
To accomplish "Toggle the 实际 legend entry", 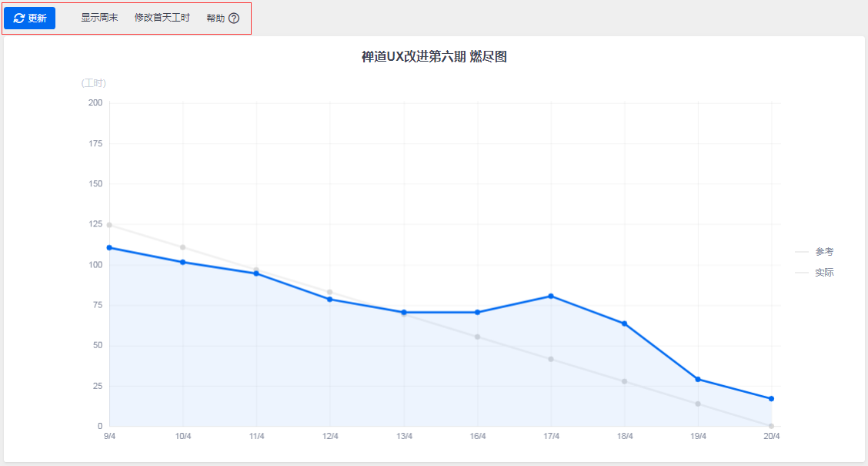I will pyautogui.click(x=814, y=273).
